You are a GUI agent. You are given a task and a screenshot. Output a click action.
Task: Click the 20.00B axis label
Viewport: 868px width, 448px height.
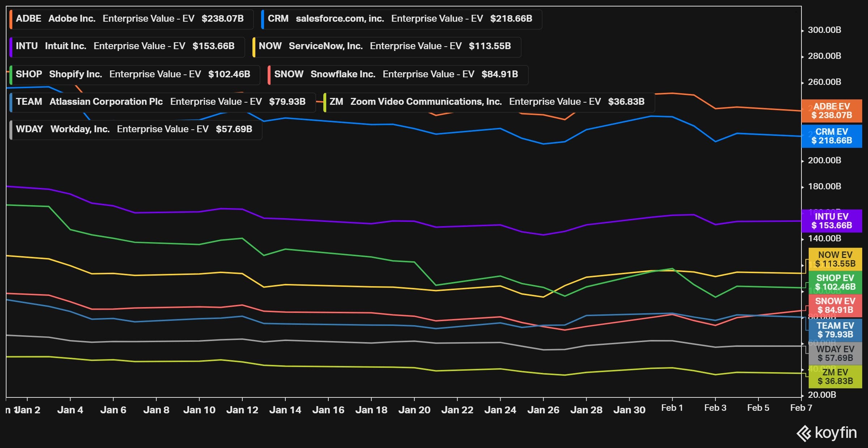[x=822, y=395]
